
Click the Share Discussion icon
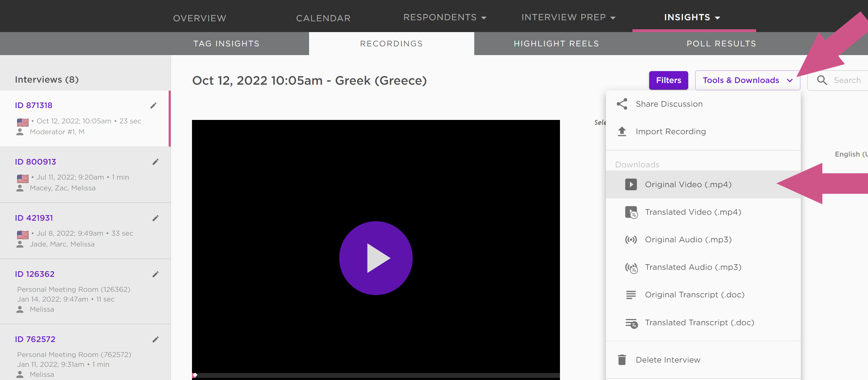pyautogui.click(x=622, y=104)
